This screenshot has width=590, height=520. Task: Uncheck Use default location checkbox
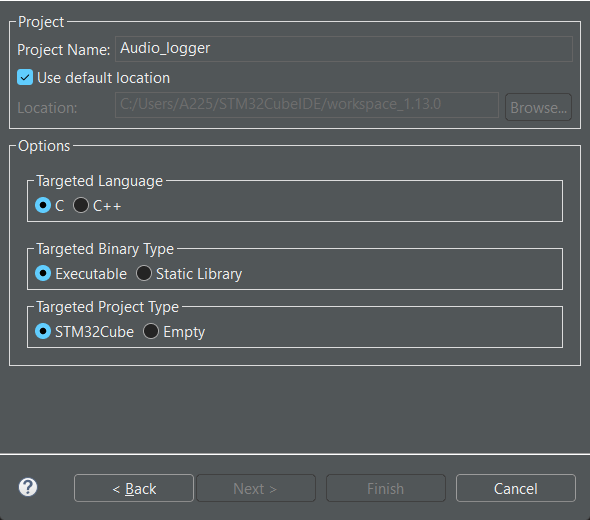tap(25, 78)
